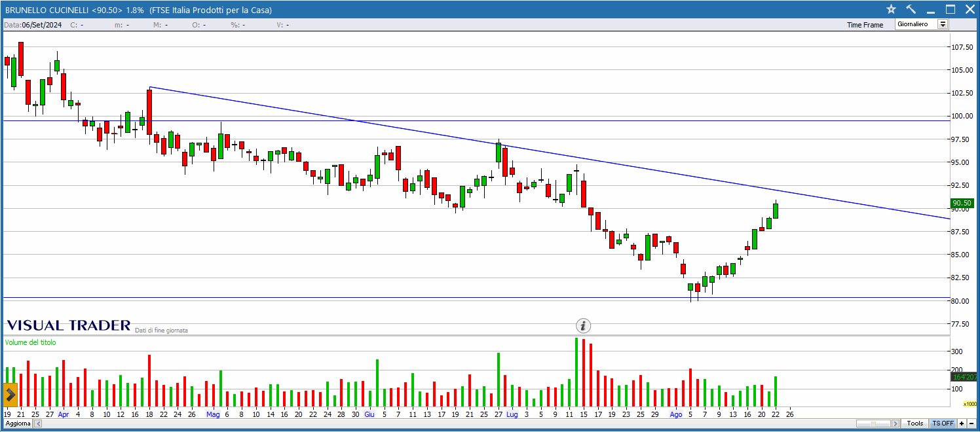Open the Tools button
Image resolution: width=980 pixels, height=432 pixels.
click(915, 423)
